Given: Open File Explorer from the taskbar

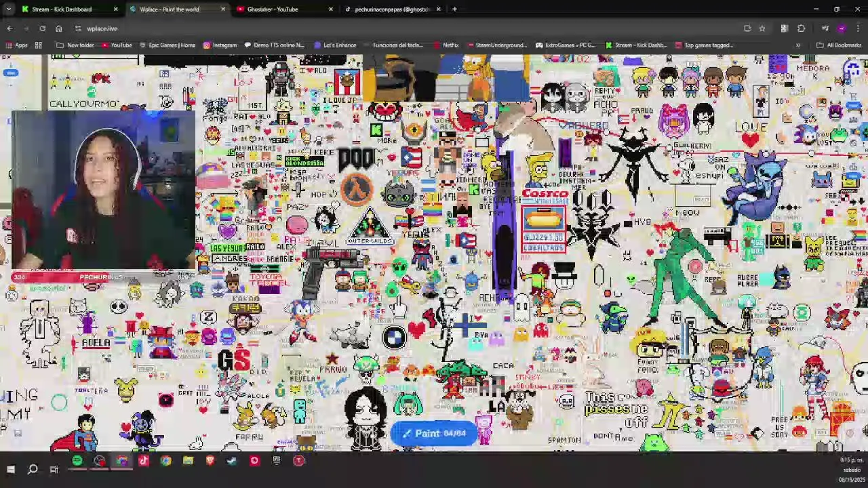Looking at the screenshot, I should click(188, 461).
